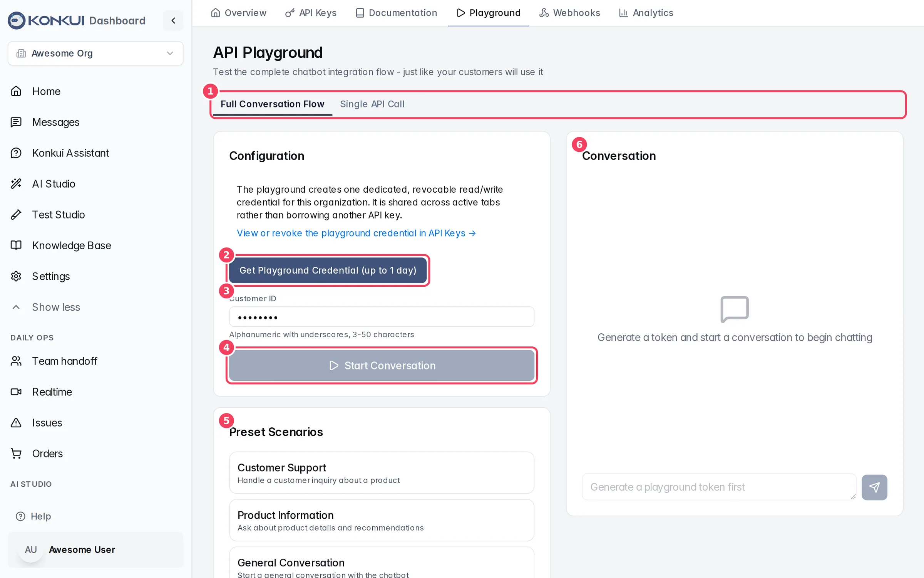Click Get Playground Credential button
This screenshot has width=924, height=578.
[x=328, y=270]
